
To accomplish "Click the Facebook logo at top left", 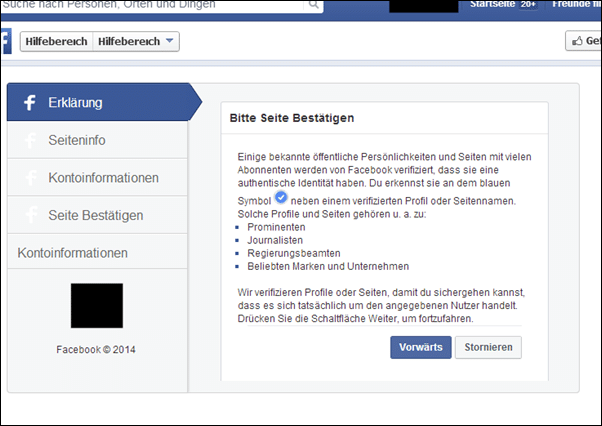I will pyautogui.click(x=6, y=41).
